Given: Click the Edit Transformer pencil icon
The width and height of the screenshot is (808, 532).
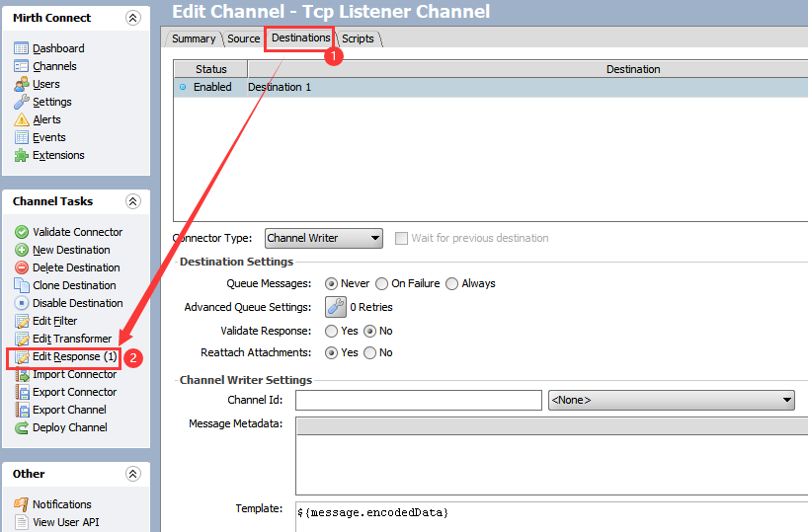Looking at the screenshot, I should 21,339.
